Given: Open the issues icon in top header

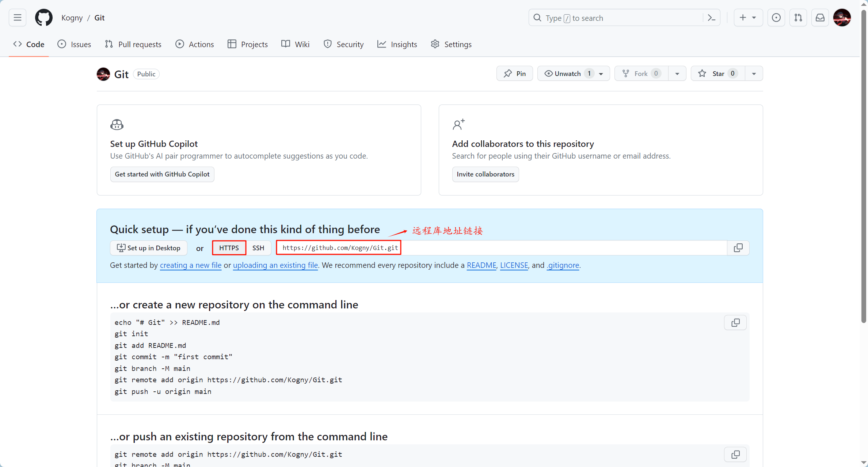Looking at the screenshot, I should click(776, 18).
